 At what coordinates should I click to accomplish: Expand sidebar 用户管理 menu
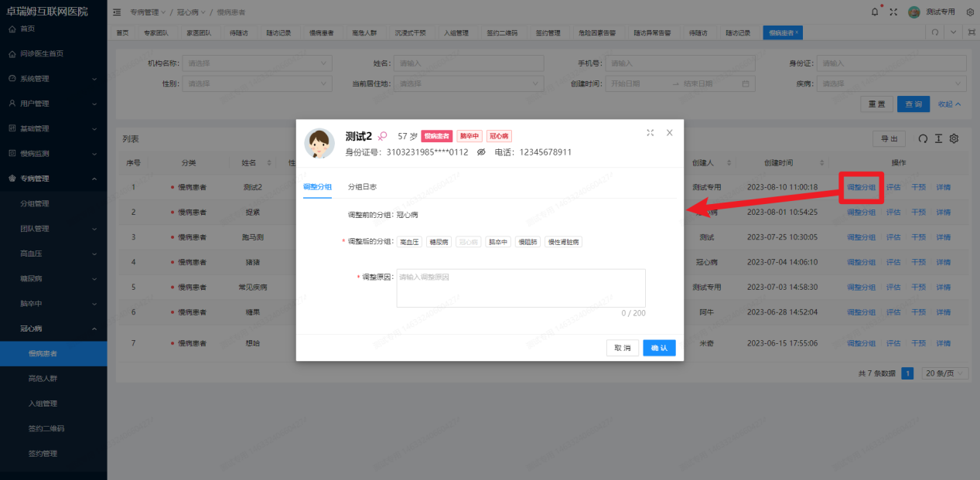(53, 104)
